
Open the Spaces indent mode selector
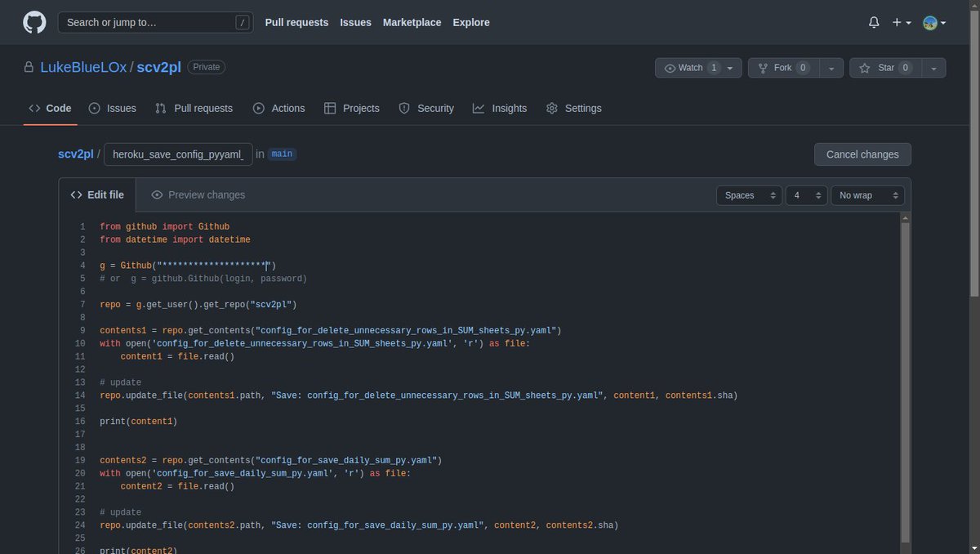coord(749,195)
